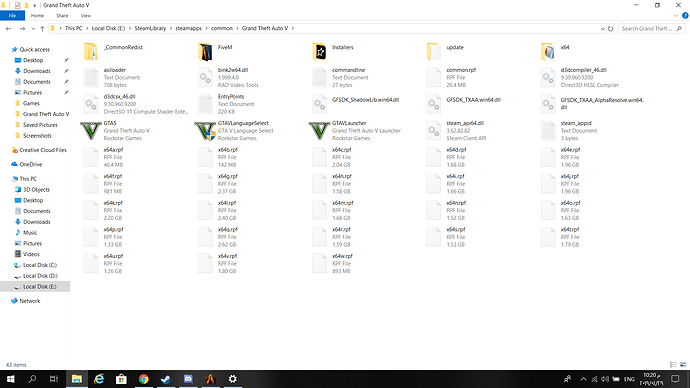Open the recent locations dropdown arrow

[x=33, y=29]
